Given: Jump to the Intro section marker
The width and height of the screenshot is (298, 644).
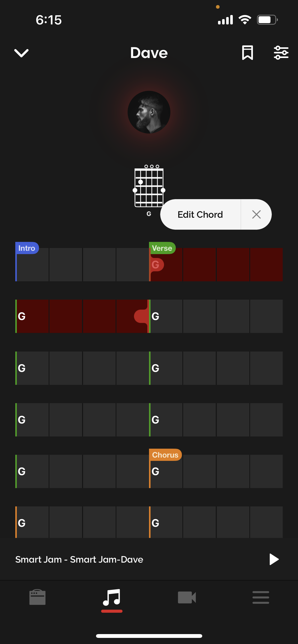Looking at the screenshot, I should [27, 248].
